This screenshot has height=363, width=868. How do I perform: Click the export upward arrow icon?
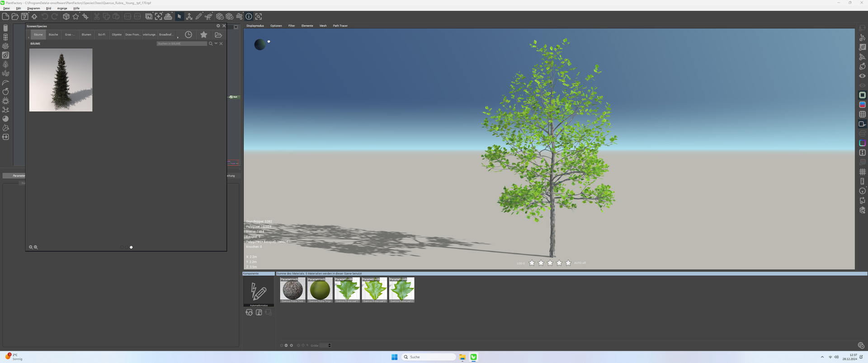(x=34, y=16)
